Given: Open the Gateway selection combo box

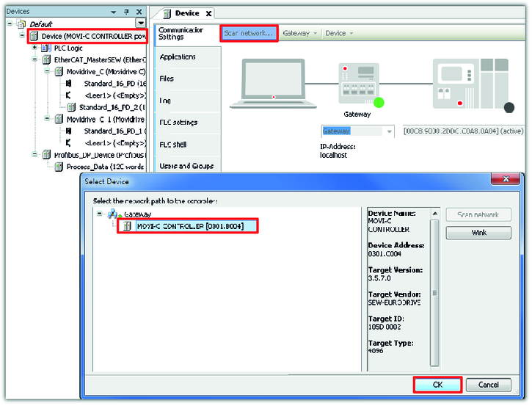Looking at the screenshot, I should (x=389, y=131).
